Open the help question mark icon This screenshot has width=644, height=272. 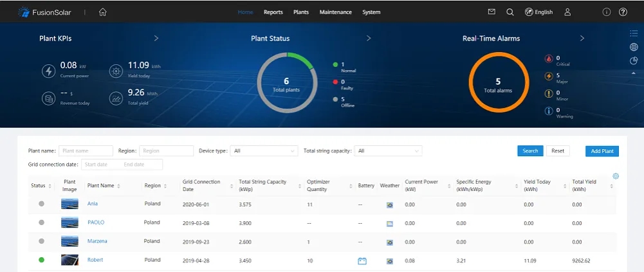coord(623,12)
